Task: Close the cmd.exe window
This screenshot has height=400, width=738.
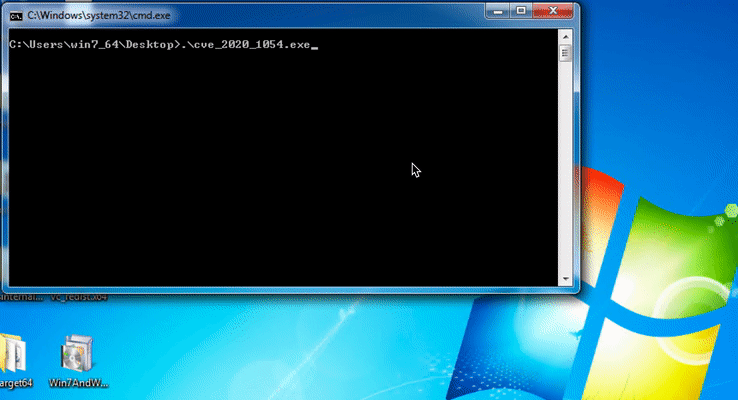Action: tap(553, 11)
